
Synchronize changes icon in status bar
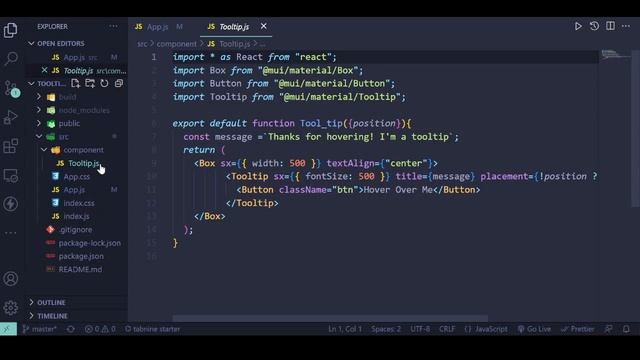click(x=70, y=329)
